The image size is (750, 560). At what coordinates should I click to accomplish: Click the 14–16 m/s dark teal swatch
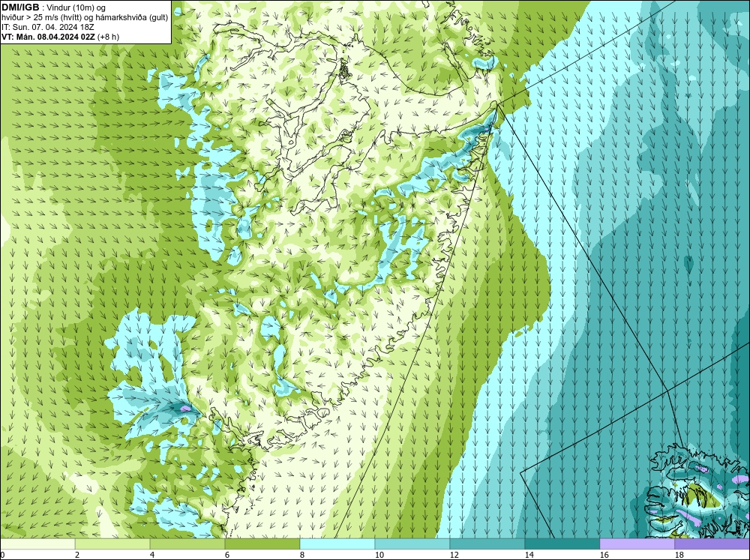562,544
